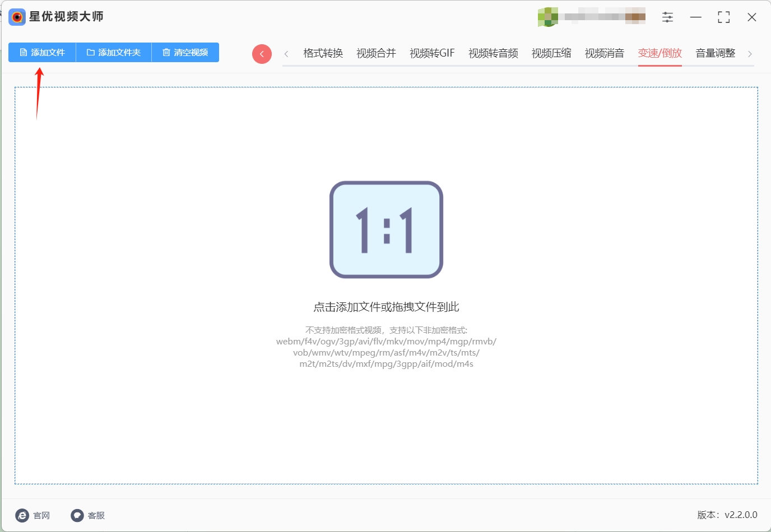
Task: Select the 视频消音 tab
Action: click(605, 53)
